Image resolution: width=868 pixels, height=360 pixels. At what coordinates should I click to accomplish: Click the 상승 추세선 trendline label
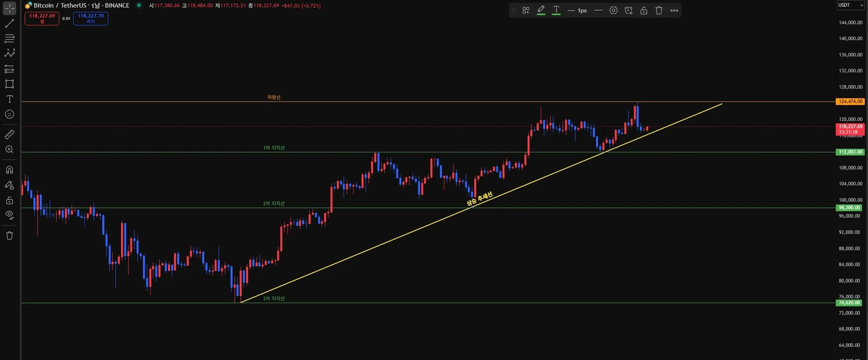click(x=480, y=199)
